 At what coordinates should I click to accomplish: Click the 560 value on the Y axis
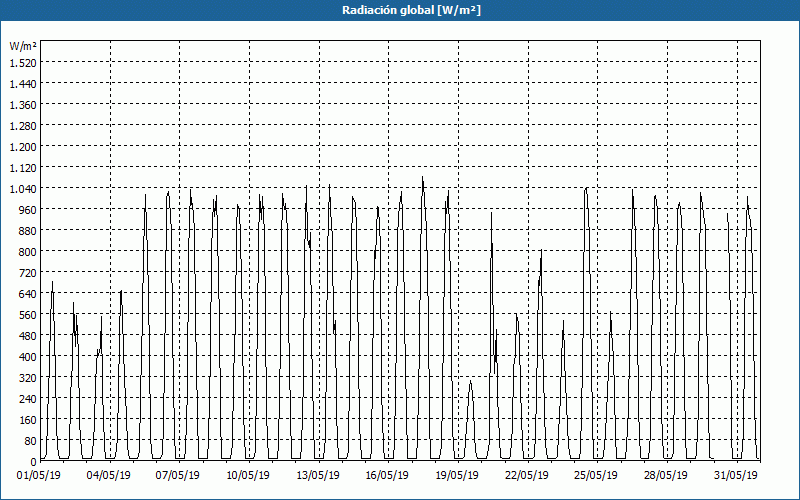click(28, 315)
